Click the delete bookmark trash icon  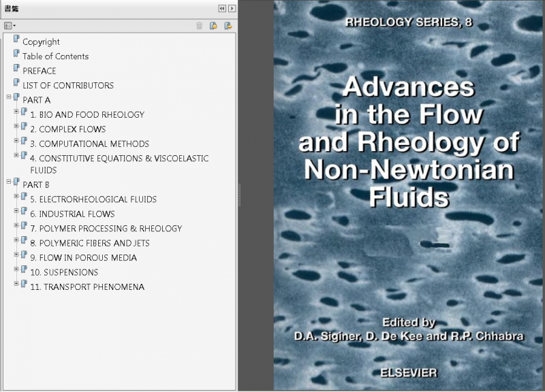click(x=199, y=26)
